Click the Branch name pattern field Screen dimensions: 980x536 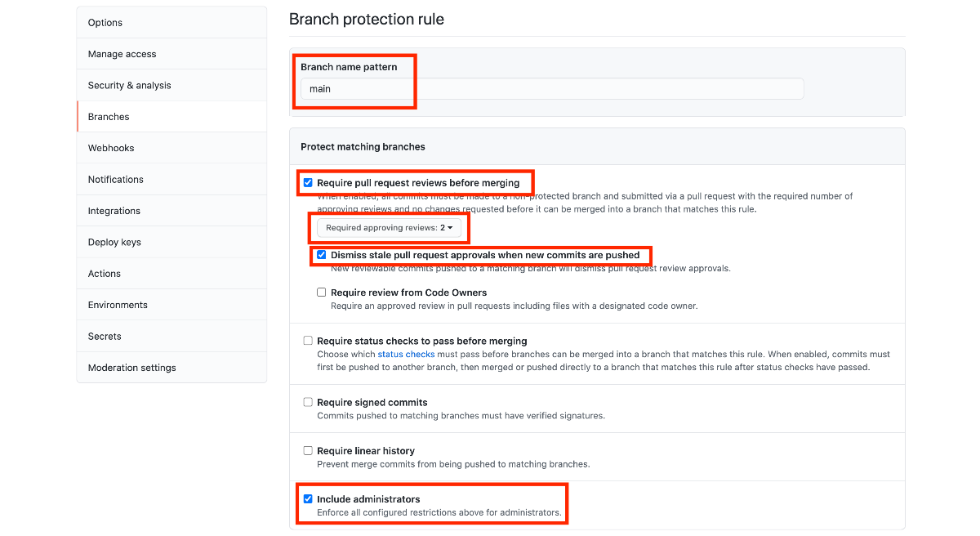552,88
